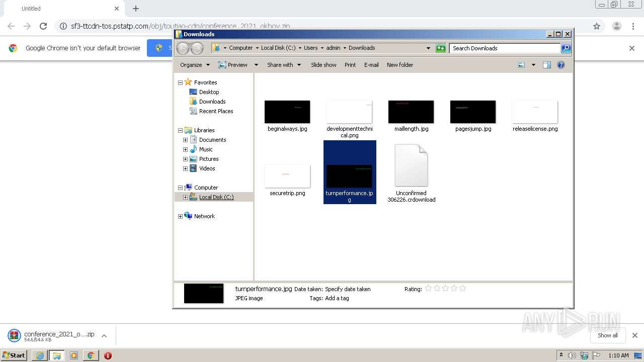
Task: Collapse the Libraries tree group
Action: pyautogui.click(x=180, y=130)
